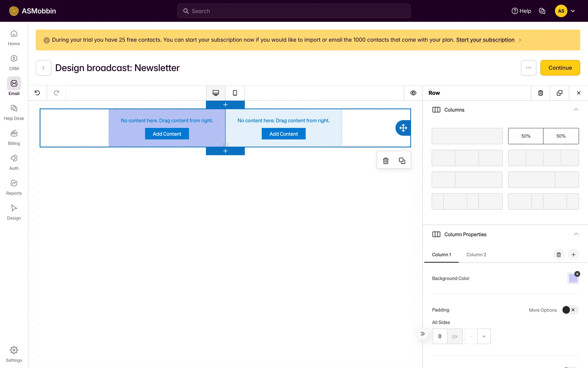
Task: Choose the three equal columns layout
Action: (x=467, y=158)
